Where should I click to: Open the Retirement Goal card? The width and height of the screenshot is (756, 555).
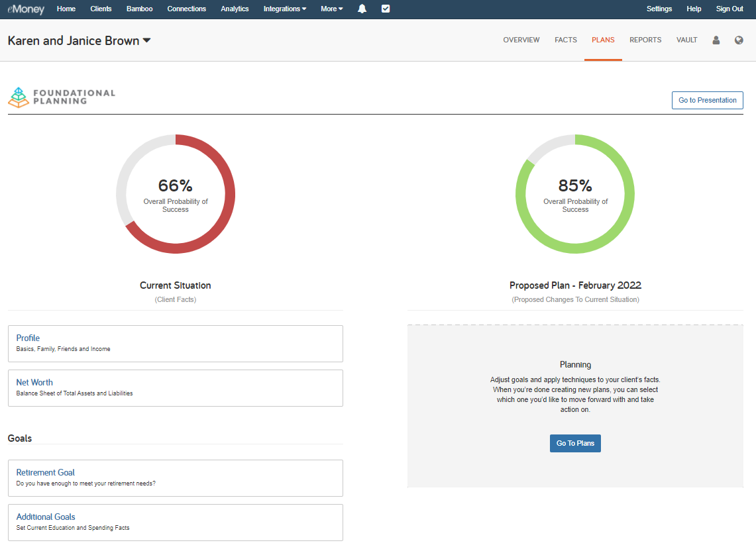coord(176,478)
